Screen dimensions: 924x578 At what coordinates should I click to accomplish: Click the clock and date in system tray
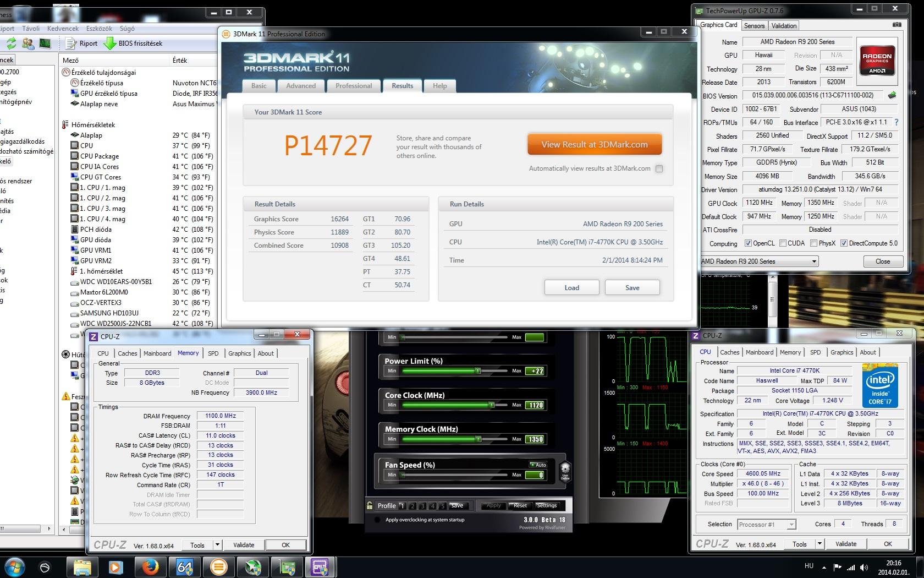click(894, 567)
